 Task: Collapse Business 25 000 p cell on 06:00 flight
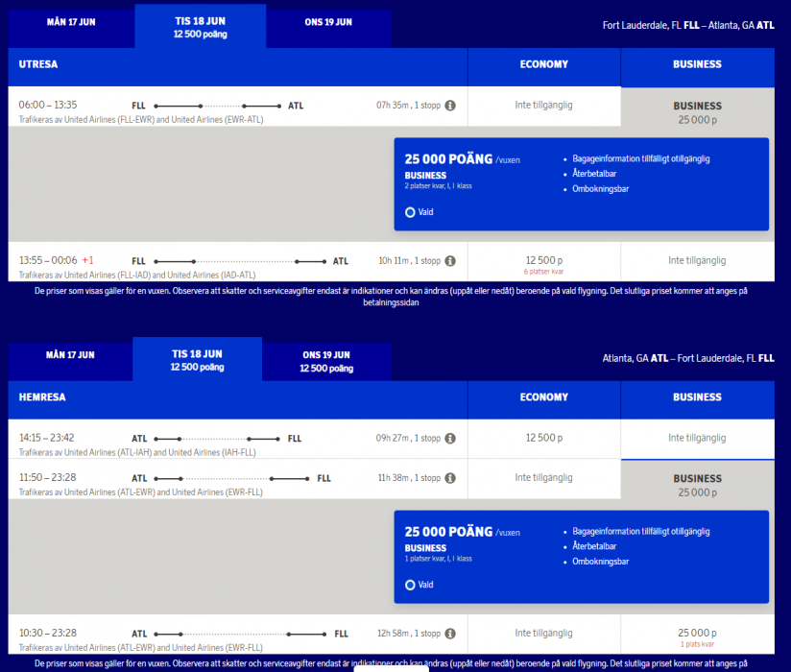click(x=697, y=112)
